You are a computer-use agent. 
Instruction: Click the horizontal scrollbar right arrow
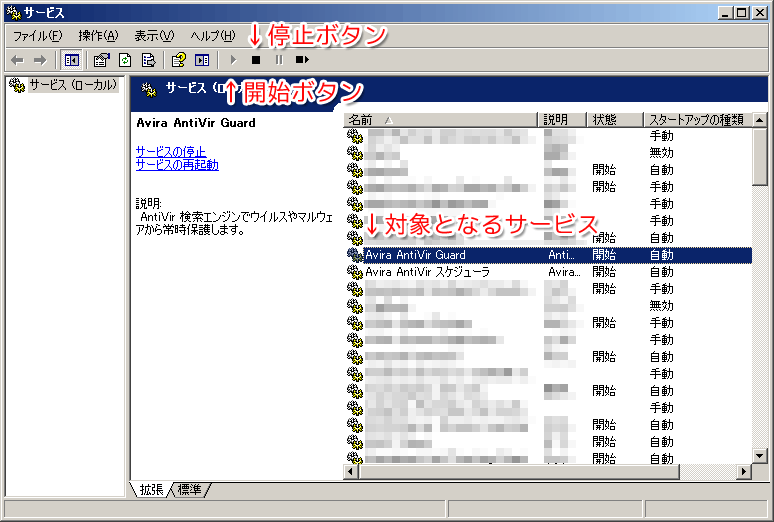[x=744, y=472]
